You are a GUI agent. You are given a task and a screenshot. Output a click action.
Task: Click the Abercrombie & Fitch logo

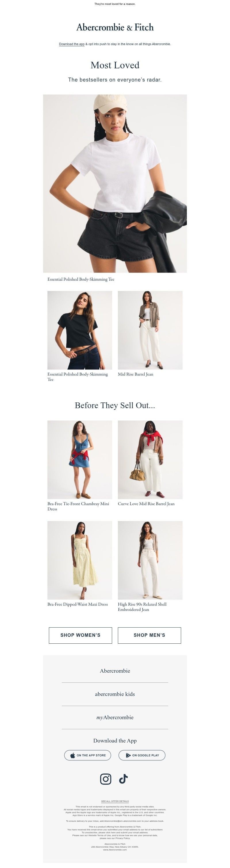click(x=115, y=27)
